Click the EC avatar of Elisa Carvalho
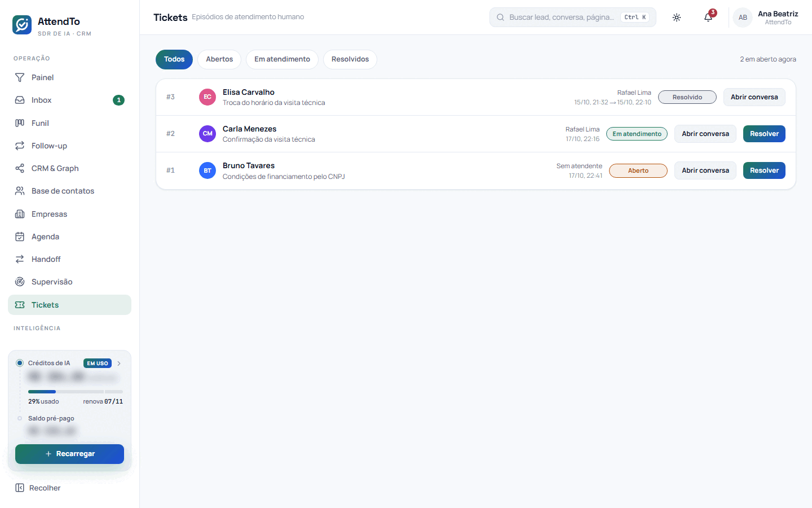This screenshot has height=508, width=812. [208, 97]
